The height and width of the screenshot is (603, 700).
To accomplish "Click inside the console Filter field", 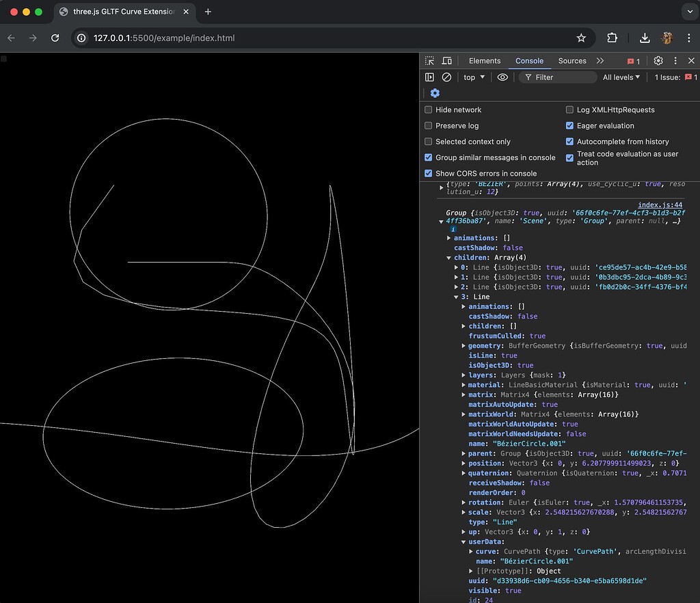I will point(557,77).
